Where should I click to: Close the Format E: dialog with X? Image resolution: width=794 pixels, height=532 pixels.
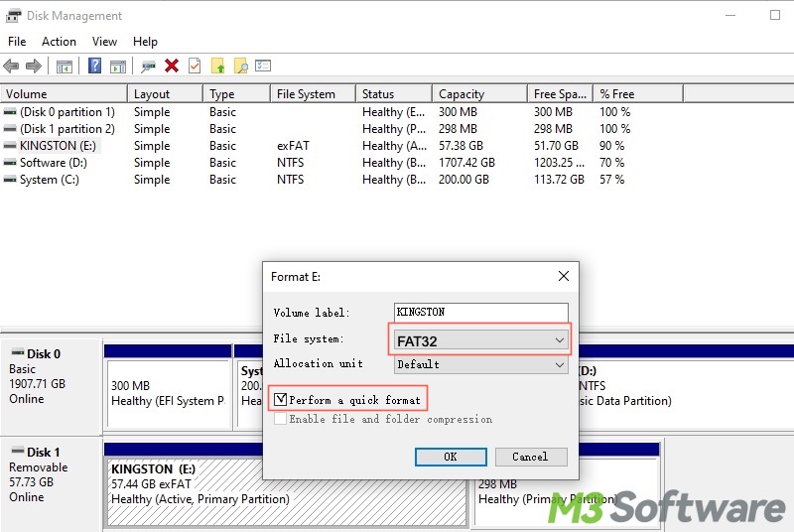point(563,276)
